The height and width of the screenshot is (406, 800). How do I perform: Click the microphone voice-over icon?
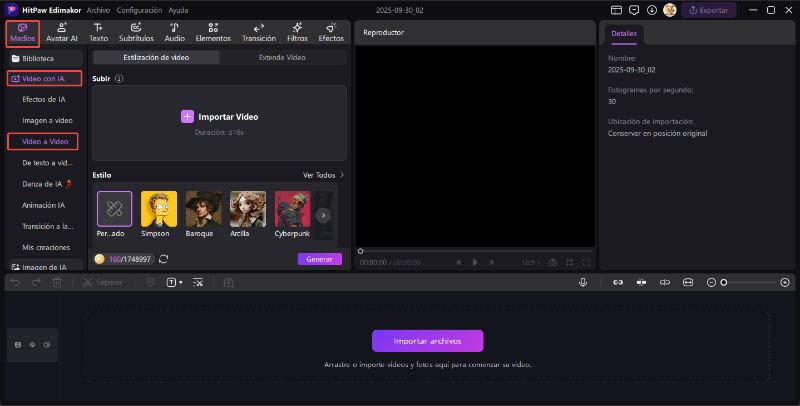582,283
